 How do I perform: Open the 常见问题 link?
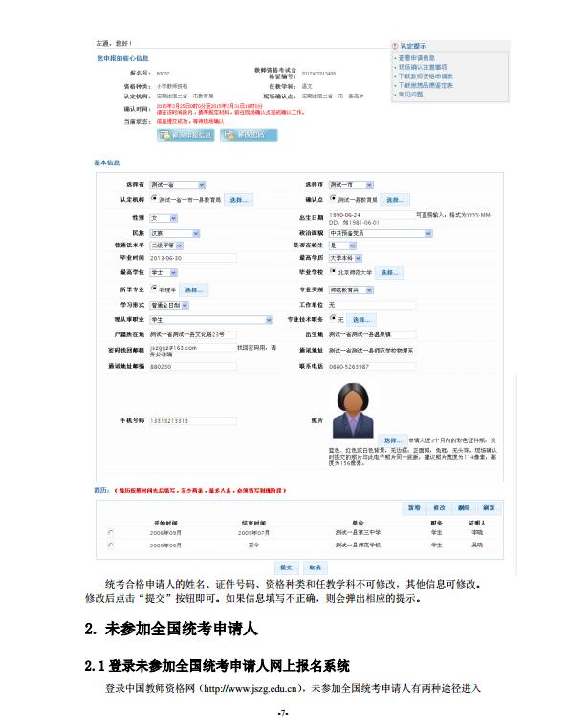point(410,95)
